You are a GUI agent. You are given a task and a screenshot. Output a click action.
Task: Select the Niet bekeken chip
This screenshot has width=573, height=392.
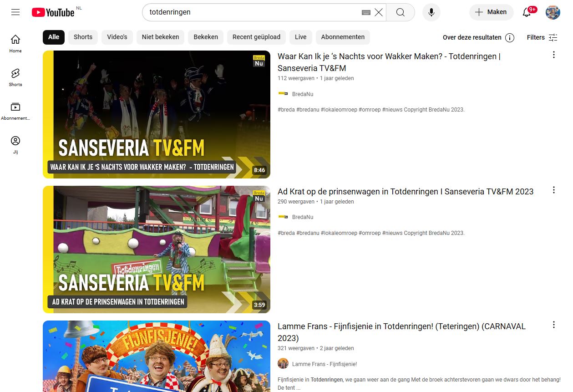click(160, 37)
